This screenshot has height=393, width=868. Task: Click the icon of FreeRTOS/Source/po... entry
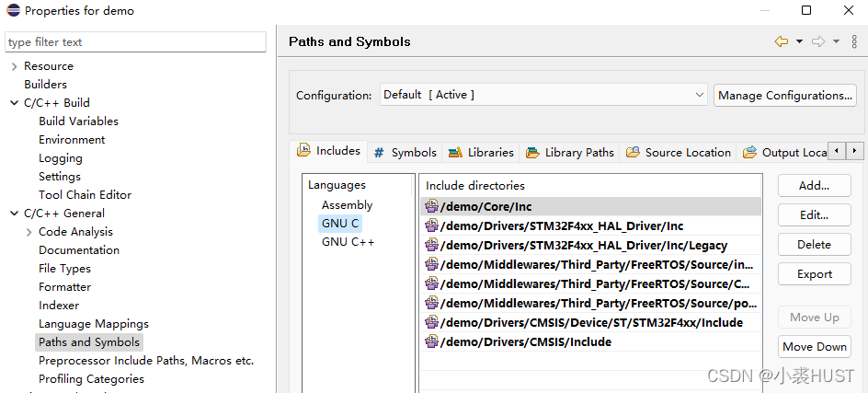click(x=432, y=303)
